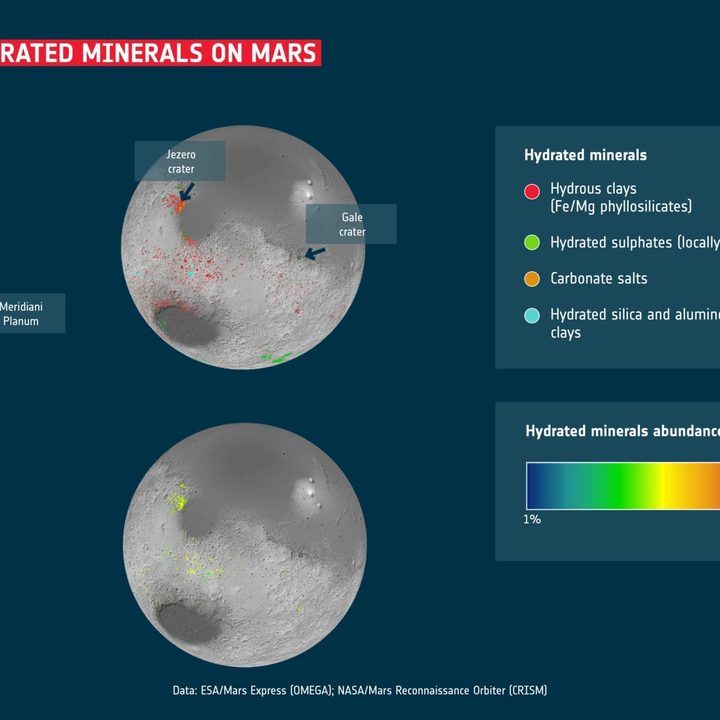Click the Meridiani Planum label
720x720 pixels.
(x=32, y=314)
